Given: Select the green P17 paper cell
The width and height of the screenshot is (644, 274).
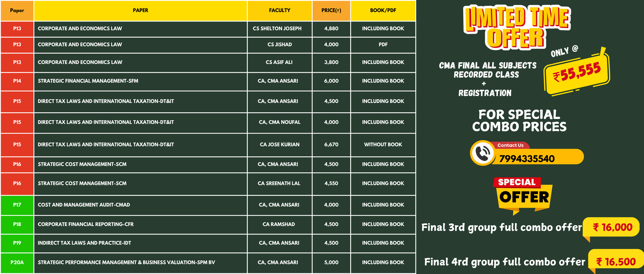Looking at the screenshot, I should 17,205.
